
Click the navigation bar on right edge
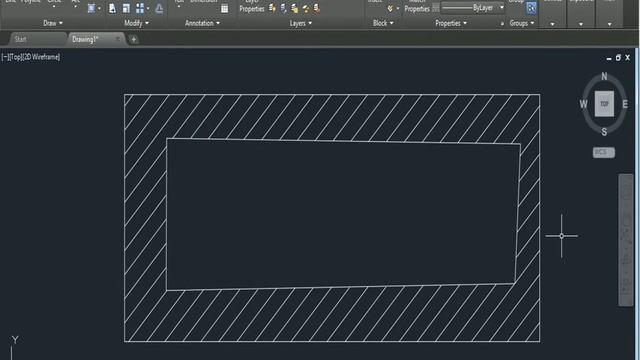click(x=626, y=240)
